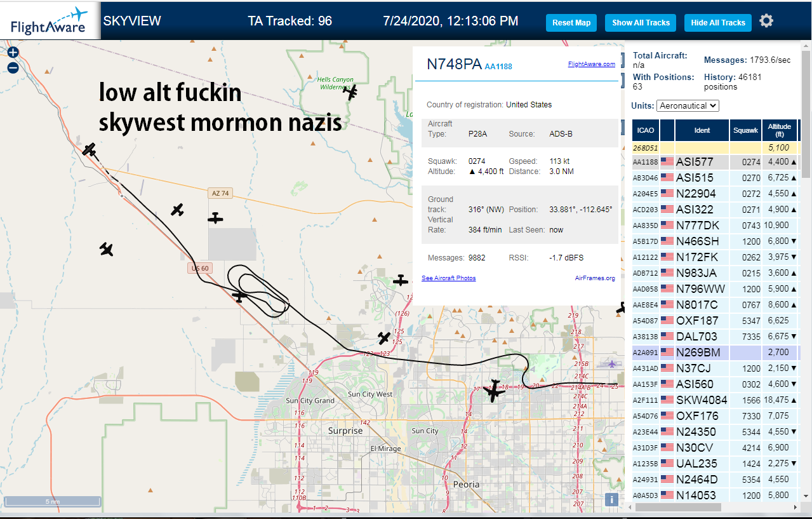Select the ASI560 table row

click(x=715, y=384)
